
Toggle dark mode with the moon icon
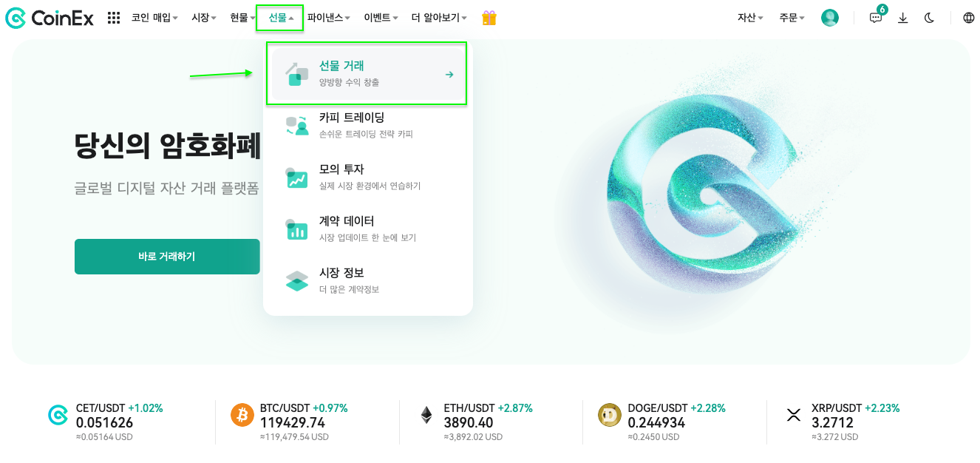929,18
